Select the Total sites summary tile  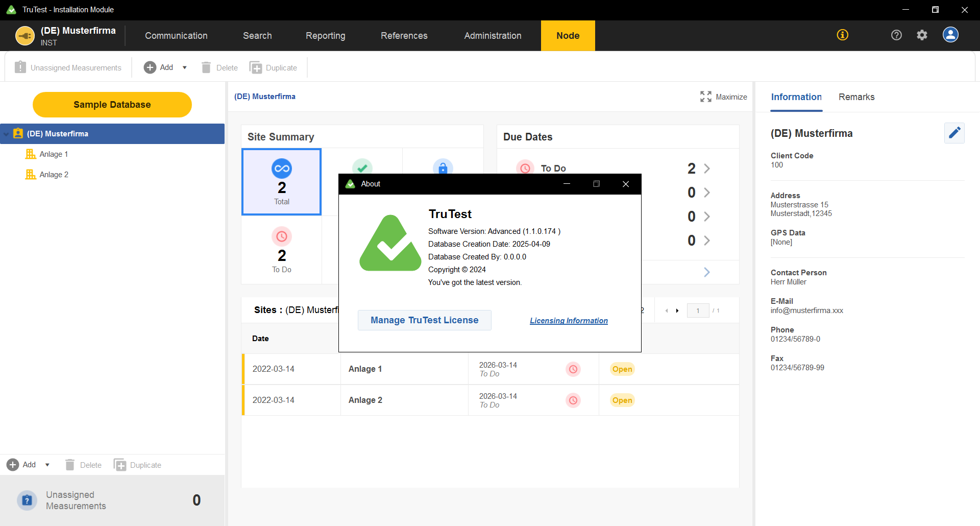281,182
